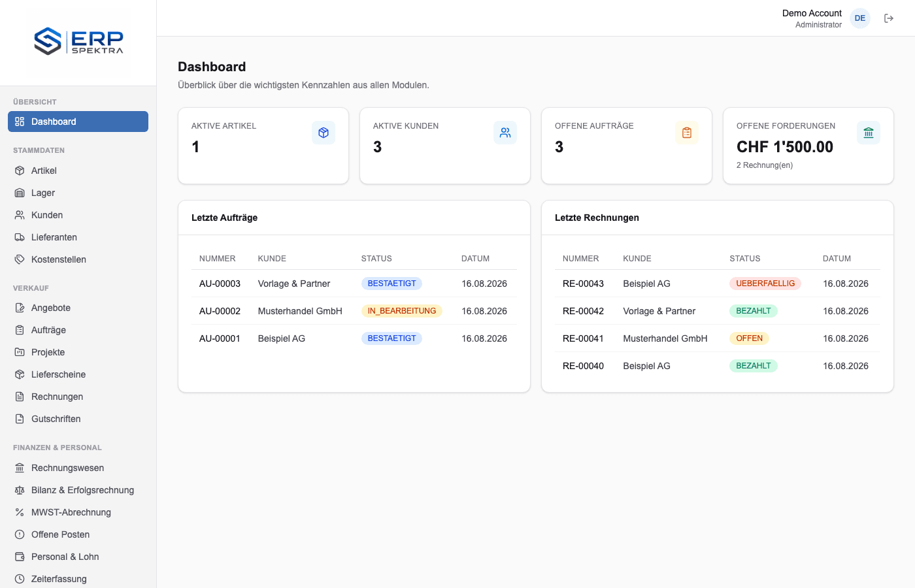Viewport: 915px width, 588px height.
Task: Open Personal & Lohn in sidebar
Action: (78, 557)
